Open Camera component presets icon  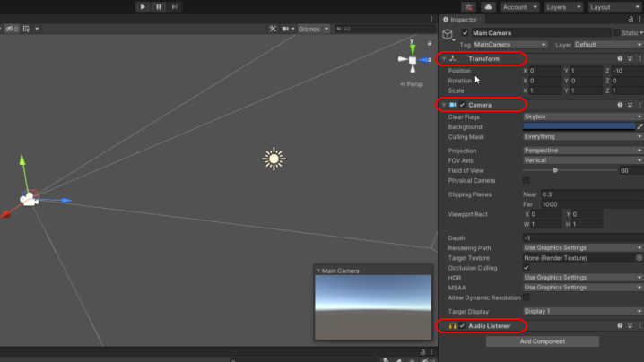point(630,105)
